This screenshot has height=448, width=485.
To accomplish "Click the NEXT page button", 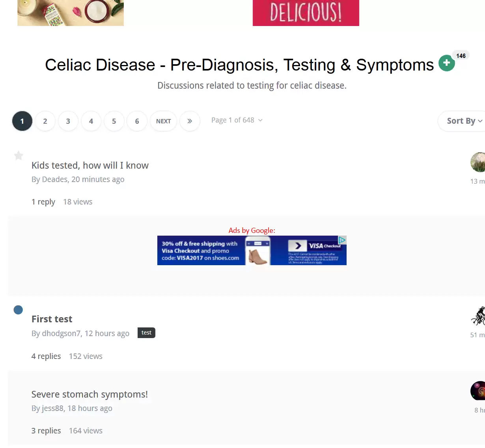I will (x=163, y=121).
